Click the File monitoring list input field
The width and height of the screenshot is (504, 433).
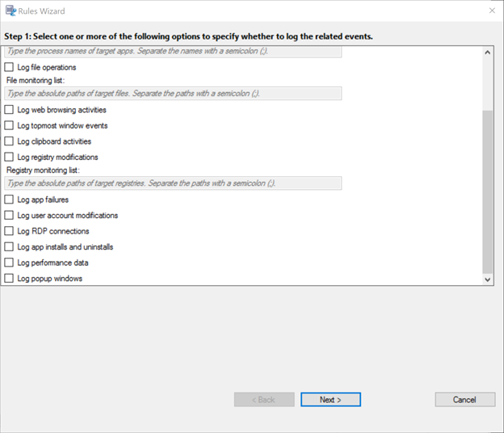coord(173,94)
